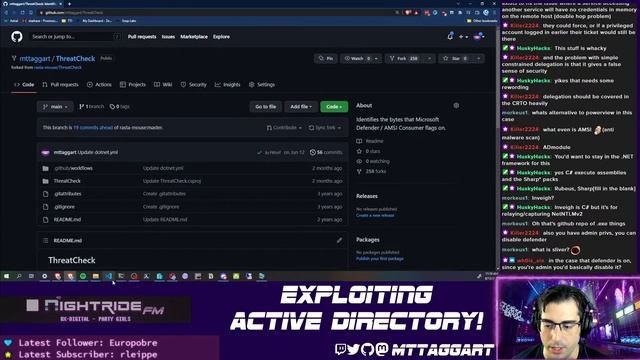Click the browser address bar
This screenshot has width=640, height=360.
click(220, 13)
